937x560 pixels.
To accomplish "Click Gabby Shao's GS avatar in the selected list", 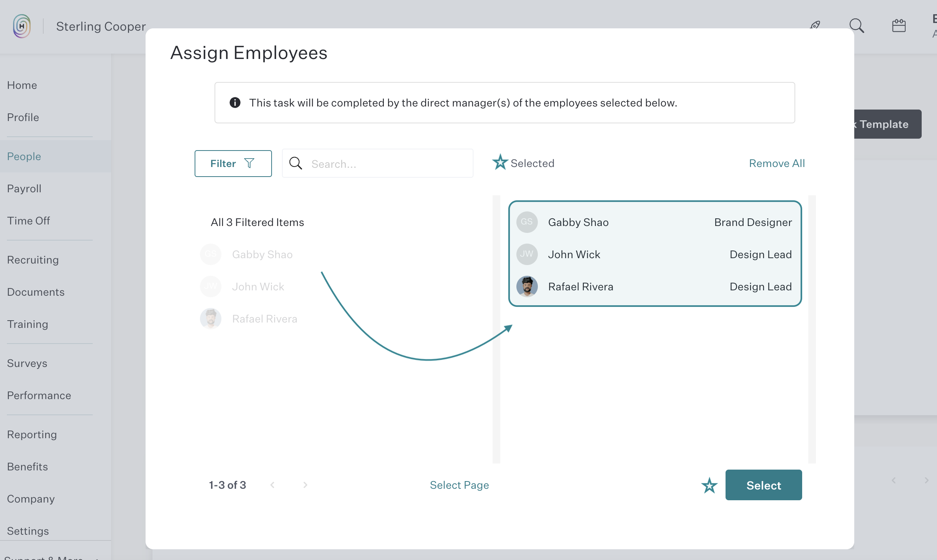I will [527, 222].
